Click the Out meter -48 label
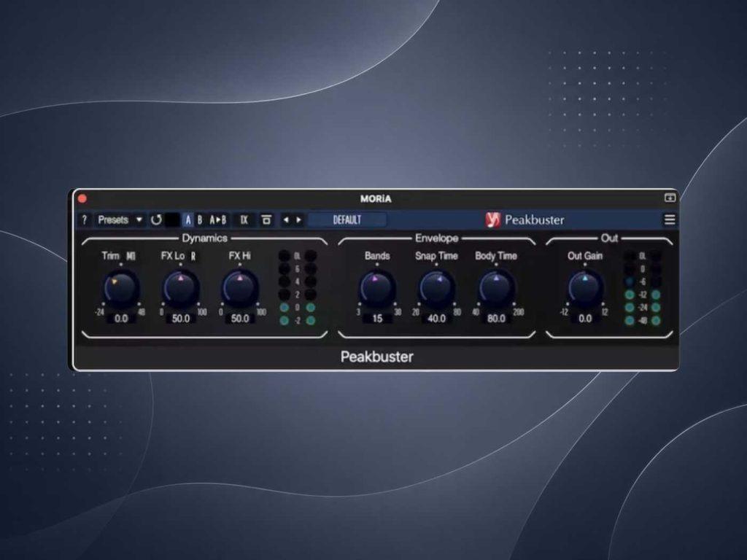 pos(642,321)
